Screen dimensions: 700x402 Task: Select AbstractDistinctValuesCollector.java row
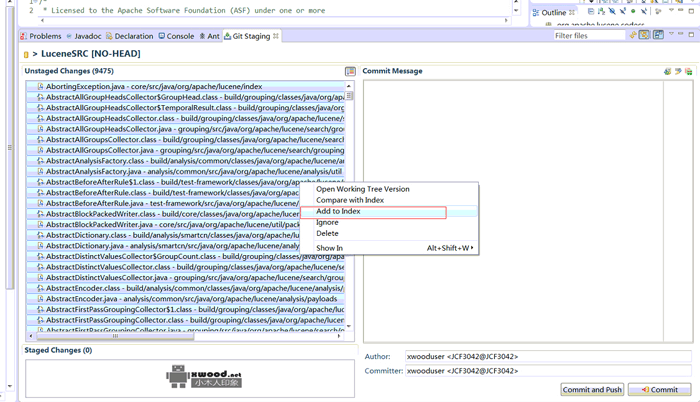[x=185, y=278]
